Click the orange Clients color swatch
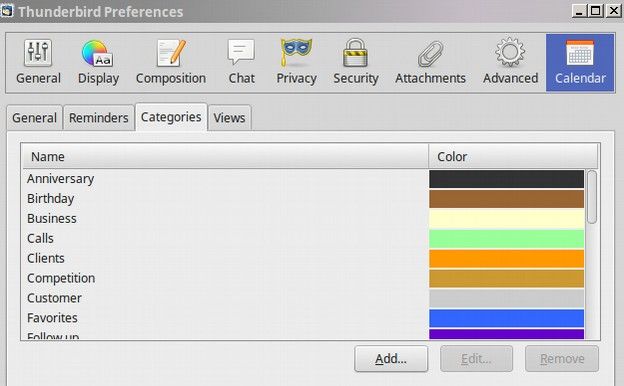This screenshot has height=386, width=624. point(506,259)
